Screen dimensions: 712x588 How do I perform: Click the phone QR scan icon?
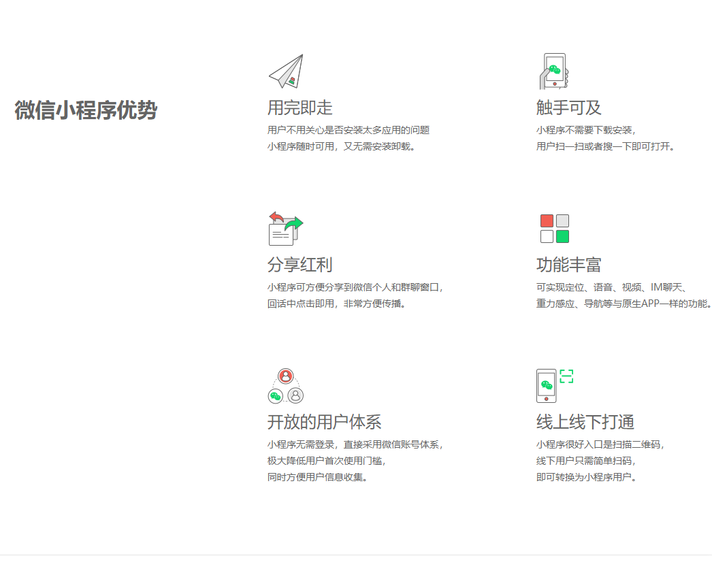pos(554,386)
